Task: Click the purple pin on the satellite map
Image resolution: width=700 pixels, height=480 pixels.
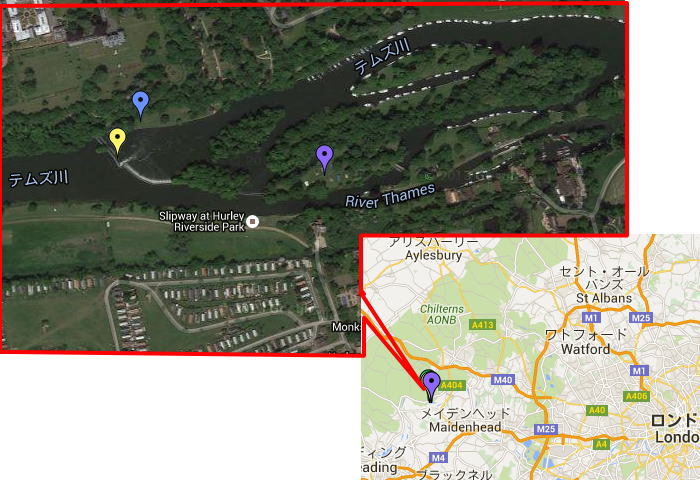Action: (325, 159)
